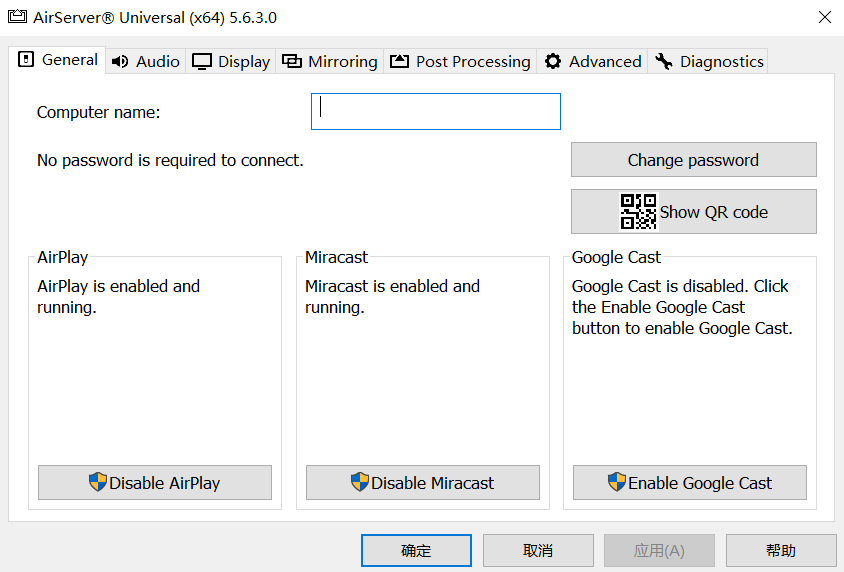
Task: Click the Change password button
Action: [x=693, y=160]
